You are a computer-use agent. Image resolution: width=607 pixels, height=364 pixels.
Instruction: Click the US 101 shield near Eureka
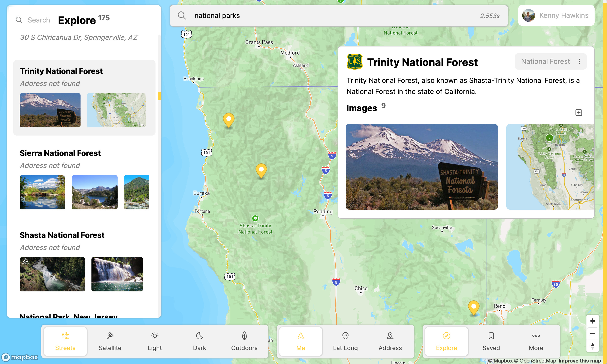tap(207, 153)
